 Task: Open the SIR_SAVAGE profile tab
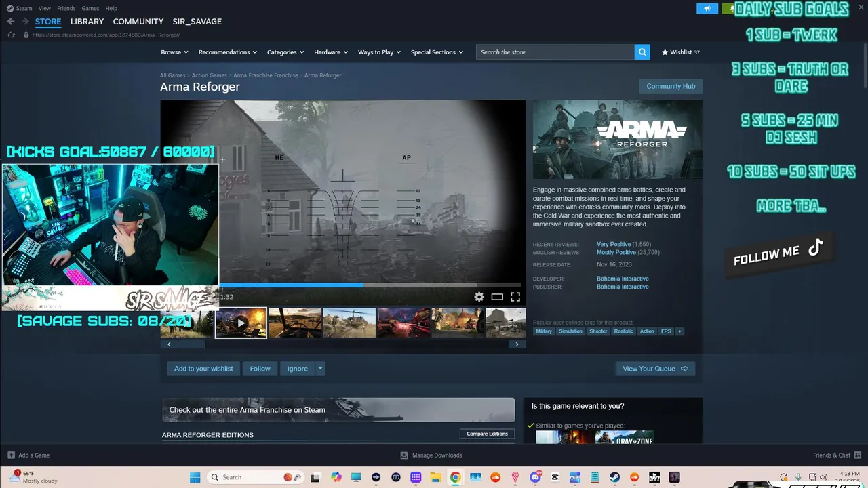point(197,22)
